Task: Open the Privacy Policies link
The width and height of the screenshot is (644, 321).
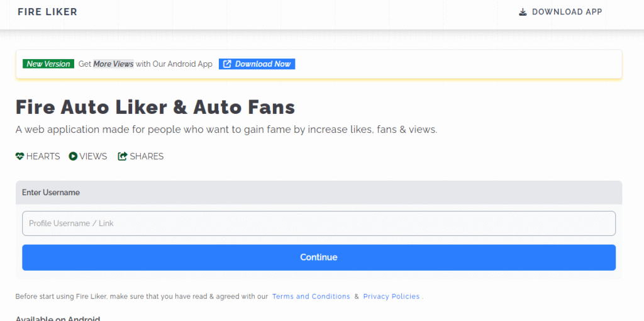Action: point(391,296)
